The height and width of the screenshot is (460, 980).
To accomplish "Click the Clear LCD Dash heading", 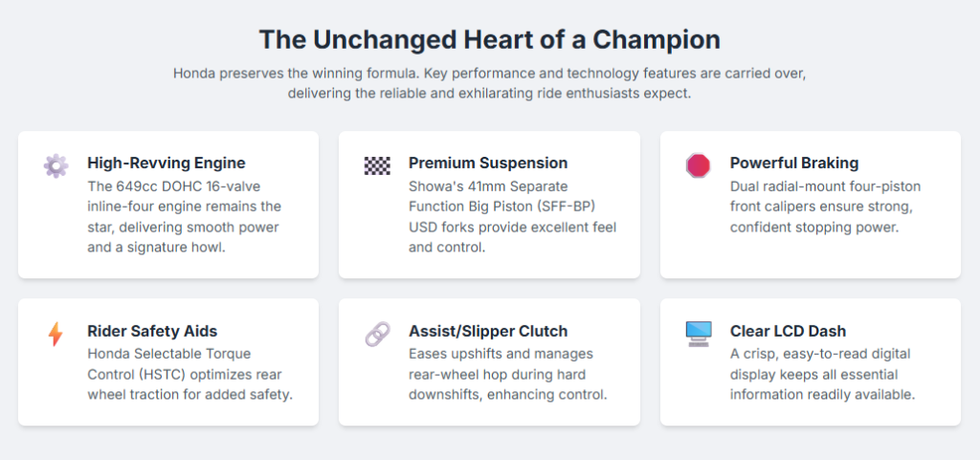I will coord(788,331).
